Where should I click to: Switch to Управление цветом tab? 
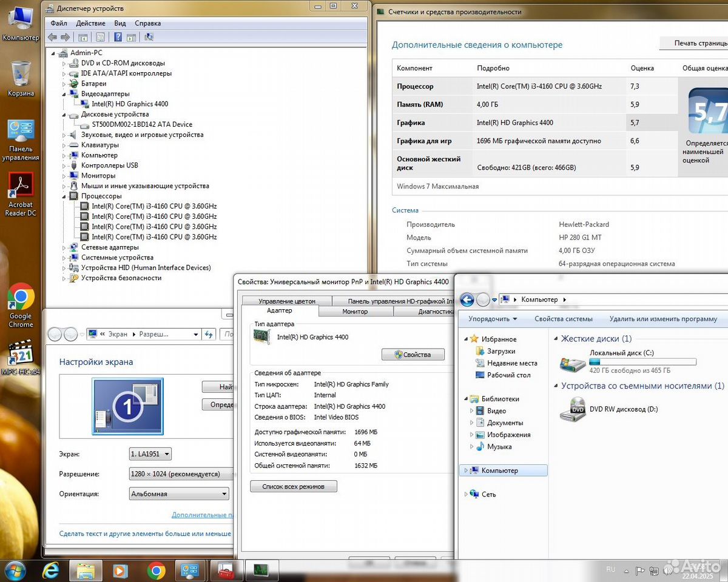[x=287, y=301]
